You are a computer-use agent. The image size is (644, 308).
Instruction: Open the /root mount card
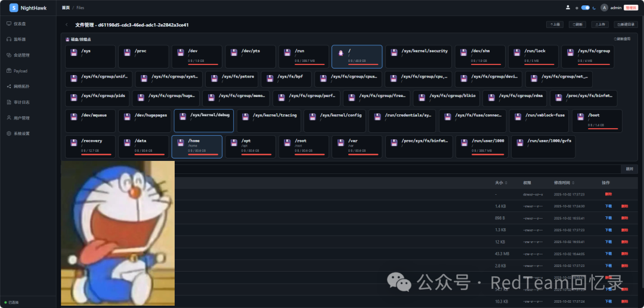pos(304,147)
